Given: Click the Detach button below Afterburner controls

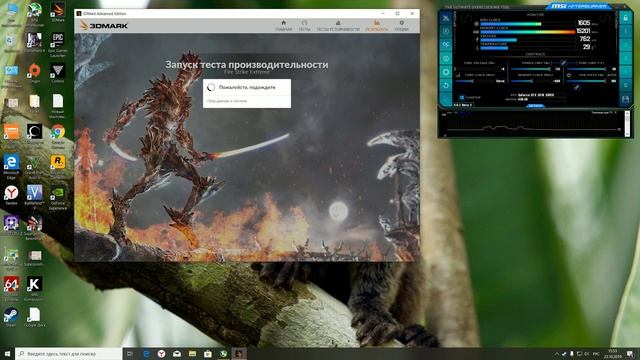Looking at the screenshot, I should point(536,106).
